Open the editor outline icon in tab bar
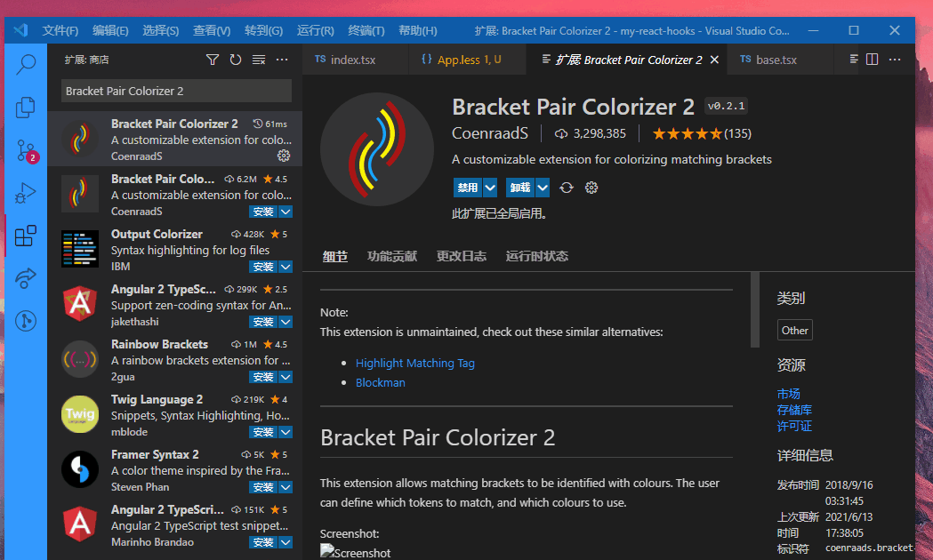The width and height of the screenshot is (933, 560). (x=854, y=60)
